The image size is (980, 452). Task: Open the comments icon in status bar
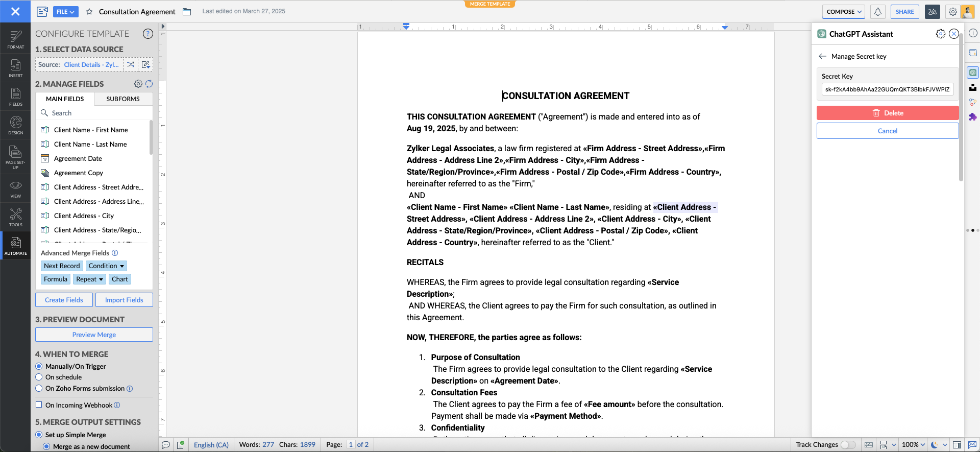(166, 445)
